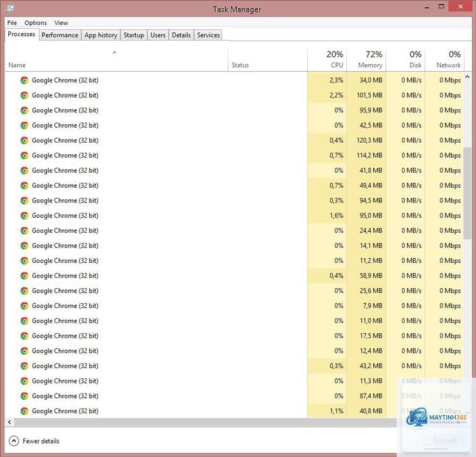Sort processes by Name column header
The width and height of the screenshot is (476, 457).
[x=116, y=60]
